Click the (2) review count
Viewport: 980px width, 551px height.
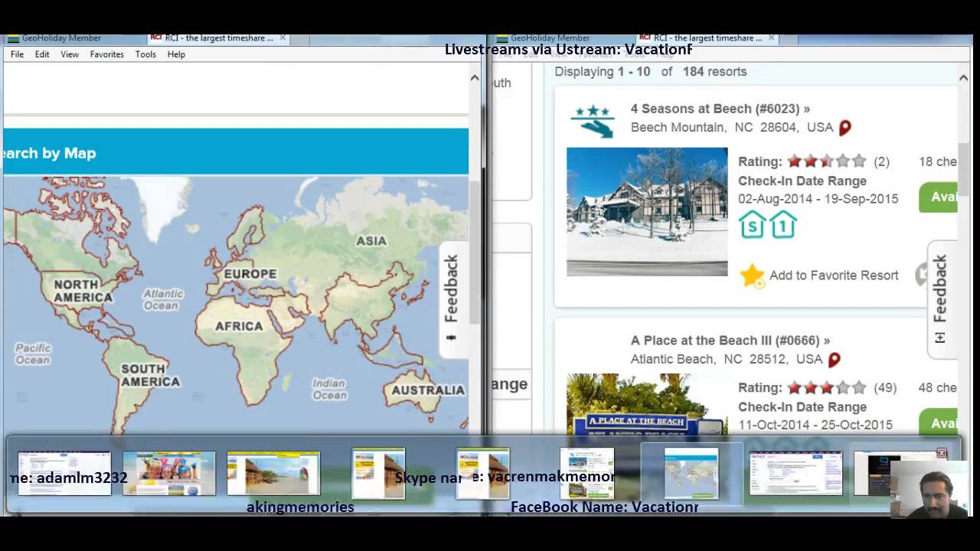click(x=882, y=161)
